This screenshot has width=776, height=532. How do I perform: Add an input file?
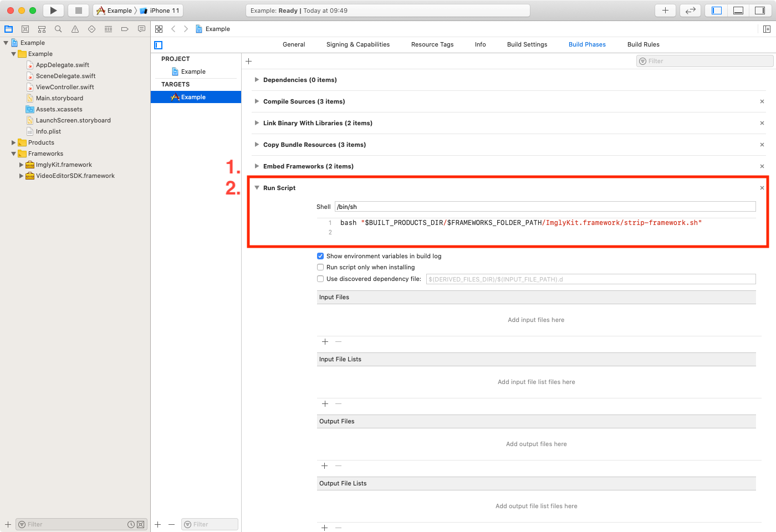pos(325,342)
